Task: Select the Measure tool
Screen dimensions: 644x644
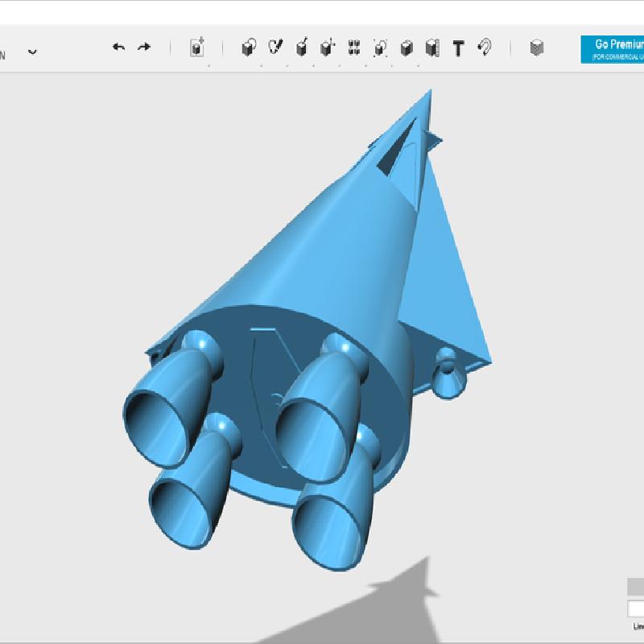Action: pos(432,48)
